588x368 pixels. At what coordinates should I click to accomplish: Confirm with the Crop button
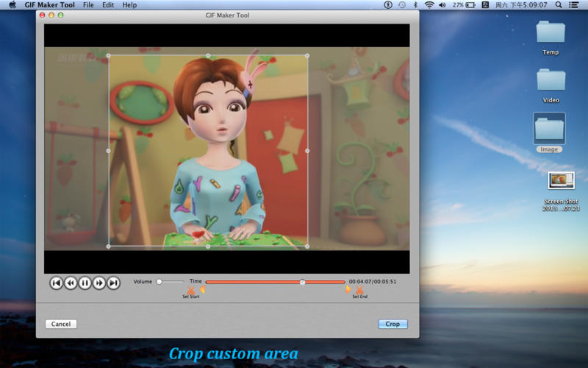click(x=392, y=324)
